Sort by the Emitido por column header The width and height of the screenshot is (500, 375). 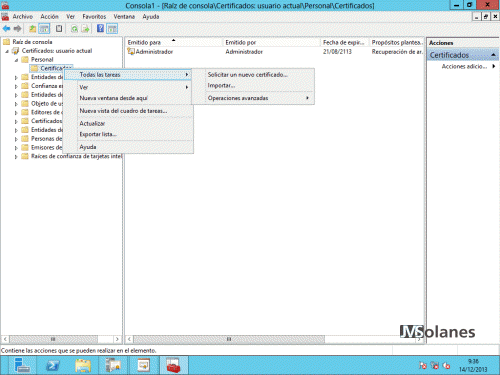tap(271, 42)
